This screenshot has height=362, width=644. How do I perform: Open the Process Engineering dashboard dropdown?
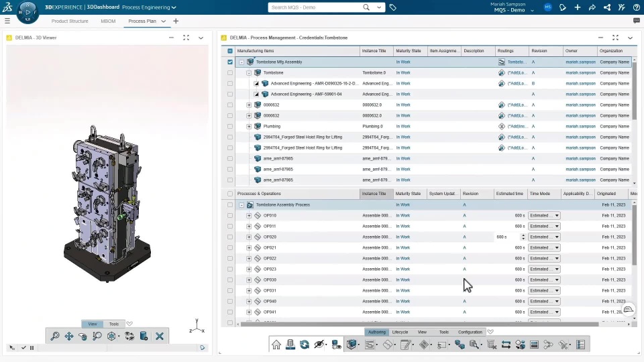(x=174, y=7)
